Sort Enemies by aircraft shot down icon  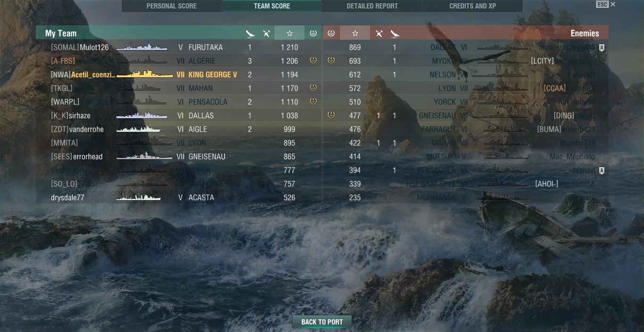tap(379, 33)
